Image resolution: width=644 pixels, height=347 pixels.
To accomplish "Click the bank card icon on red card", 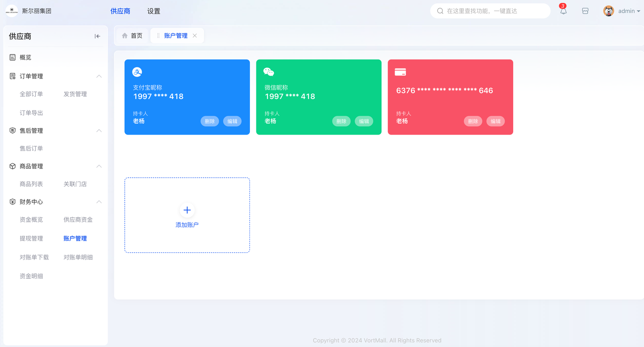I will pyautogui.click(x=400, y=72).
